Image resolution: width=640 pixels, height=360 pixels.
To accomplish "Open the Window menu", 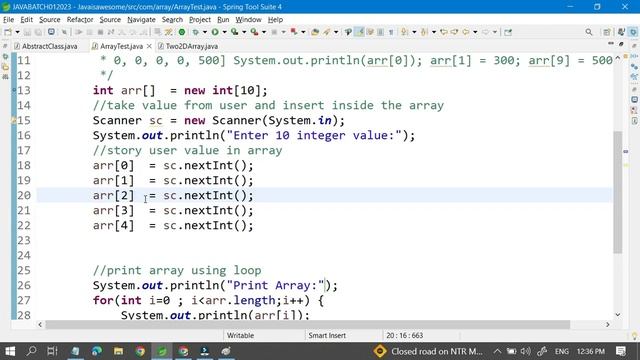I will 248,20.
